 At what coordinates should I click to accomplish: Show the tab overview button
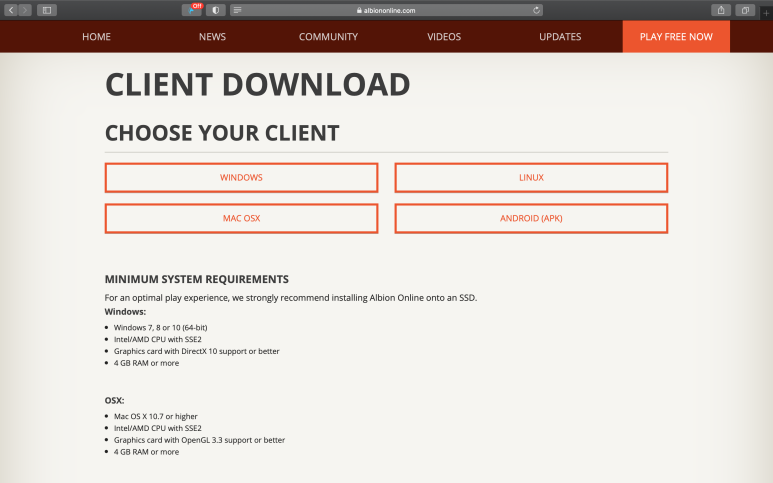tap(746, 10)
